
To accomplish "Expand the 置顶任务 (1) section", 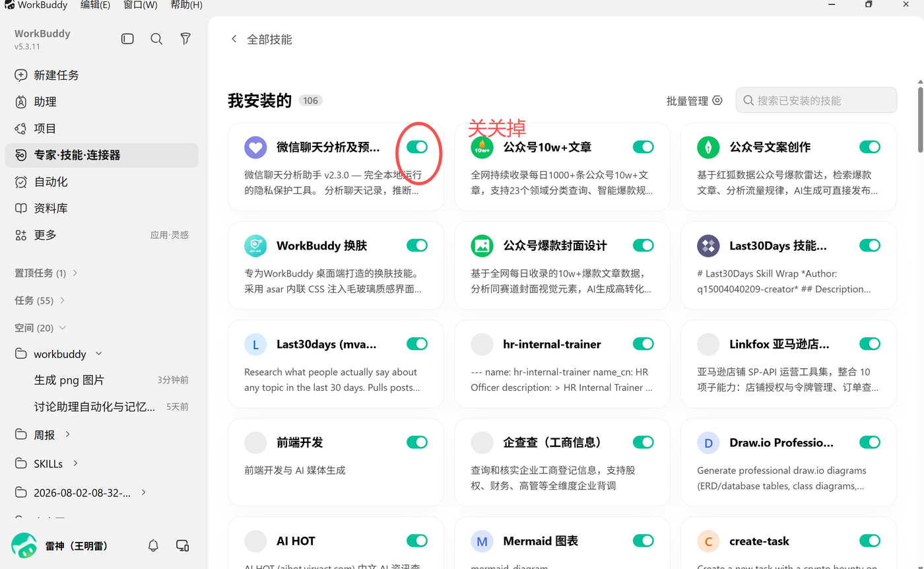I will click(75, 273).
